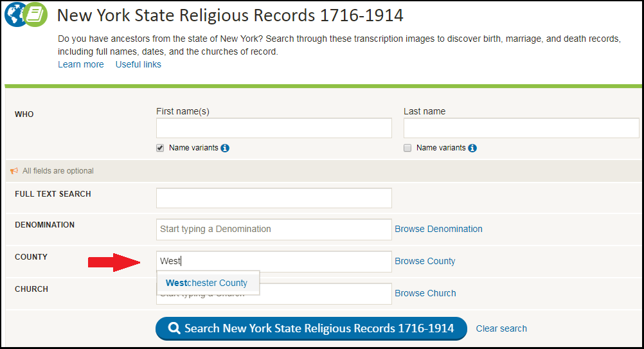Click the orange megaphone icon
This screenshot has height=349, width=644.
(x=14, y=171)
